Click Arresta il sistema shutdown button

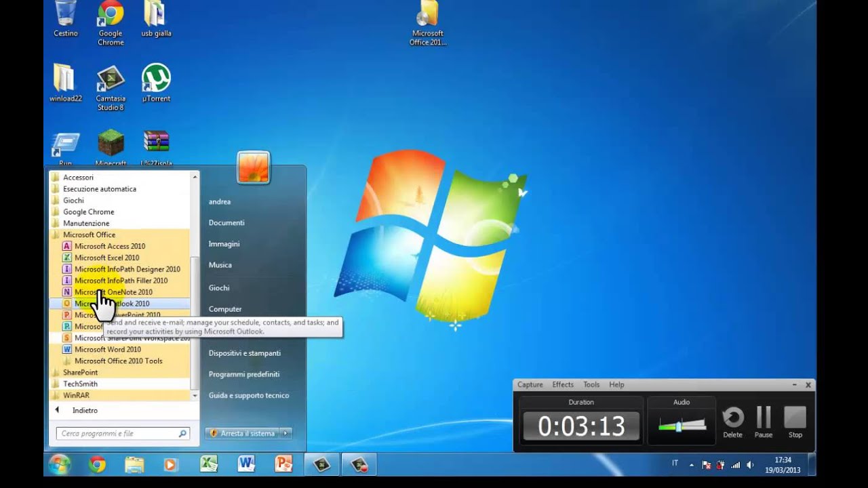click(243, 433)
